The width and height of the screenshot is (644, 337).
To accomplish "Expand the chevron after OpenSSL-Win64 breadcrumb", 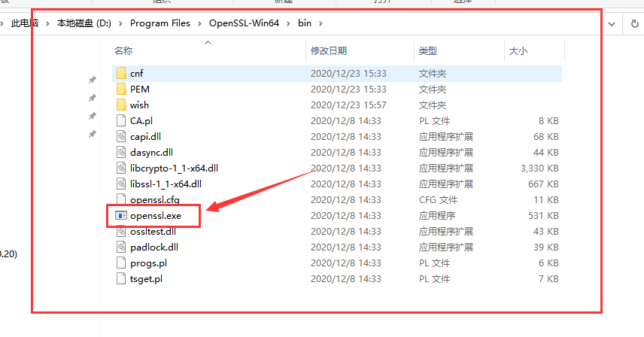I will point(288,24).
